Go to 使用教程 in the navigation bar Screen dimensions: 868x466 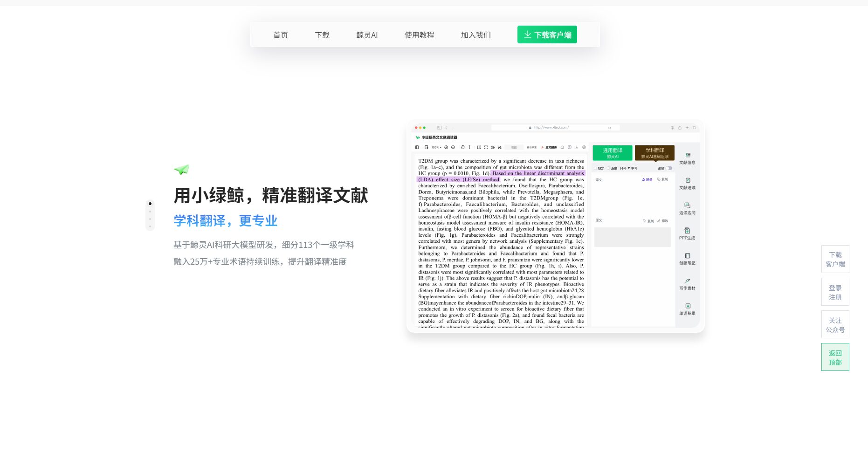click(419, 35)
